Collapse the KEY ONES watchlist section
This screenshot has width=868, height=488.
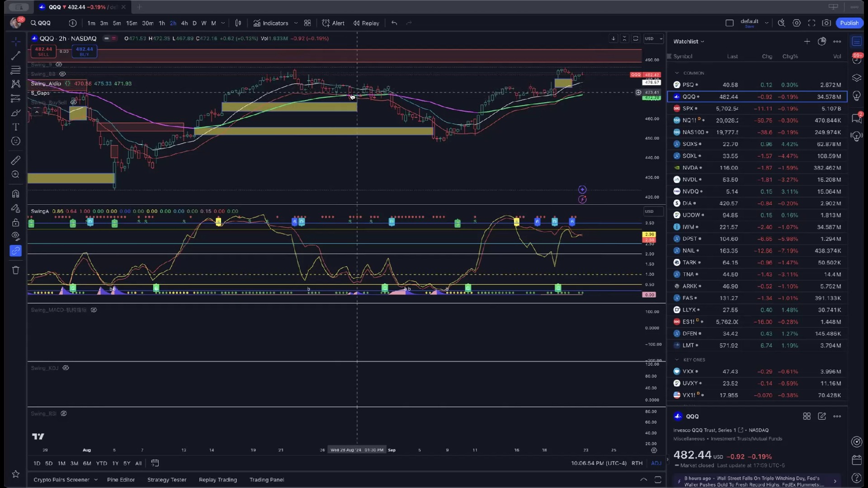click(677, 360)
